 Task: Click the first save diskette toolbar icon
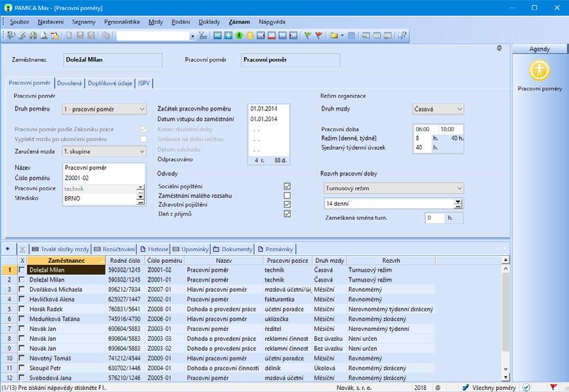[80, 35]
